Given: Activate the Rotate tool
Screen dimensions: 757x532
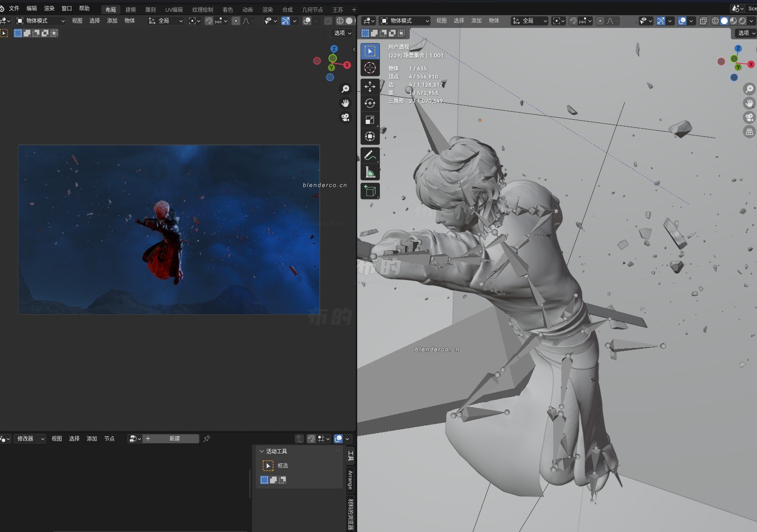Looking at the screenshot, I should 370,103.
